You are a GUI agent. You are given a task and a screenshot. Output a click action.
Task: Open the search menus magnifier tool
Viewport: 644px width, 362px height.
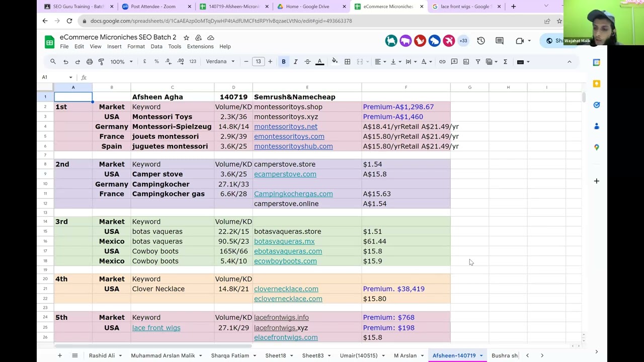[x=53, y=62]
